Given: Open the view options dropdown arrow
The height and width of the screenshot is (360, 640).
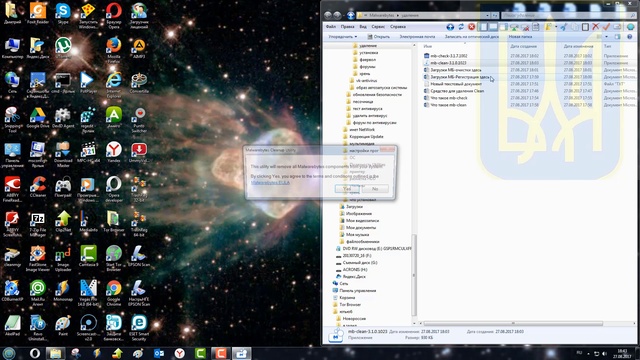Looking at the screenshot, I should pos(607,37).
